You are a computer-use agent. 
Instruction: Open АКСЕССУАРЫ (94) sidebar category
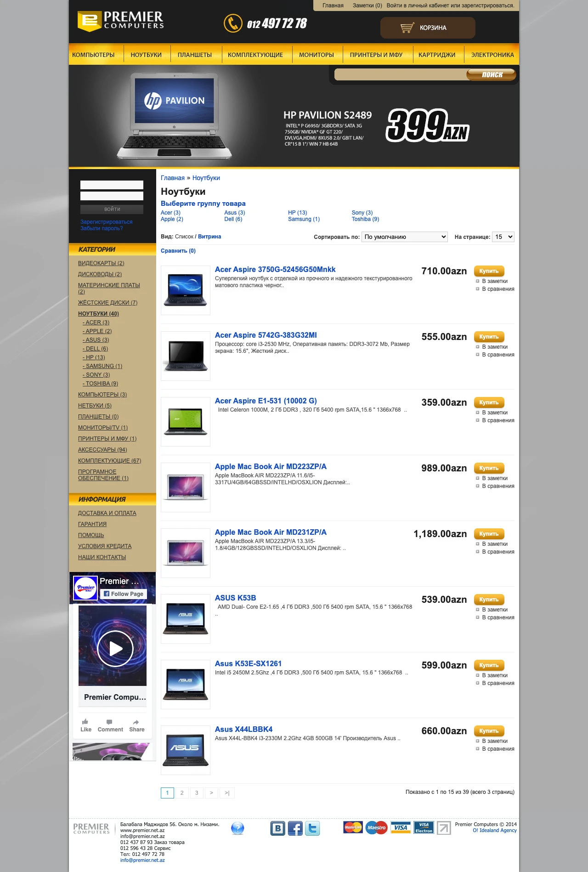pos(102,450)
